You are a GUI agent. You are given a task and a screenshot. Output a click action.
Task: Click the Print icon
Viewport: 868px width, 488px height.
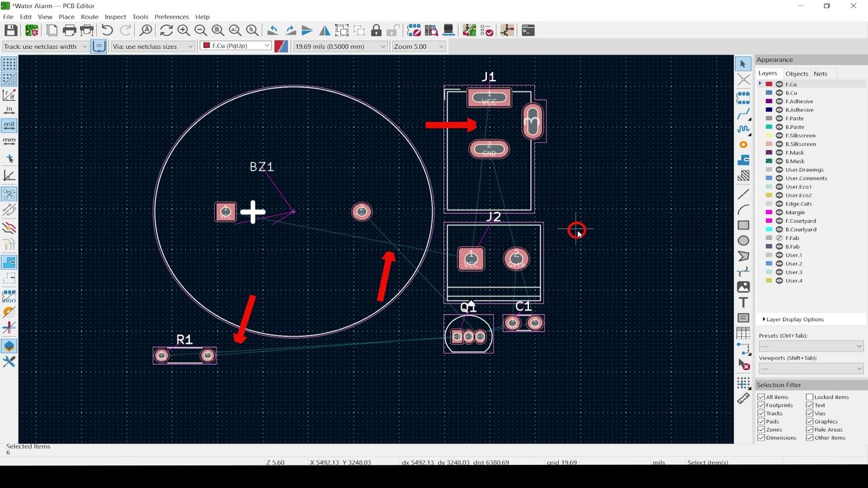(69, 30)
